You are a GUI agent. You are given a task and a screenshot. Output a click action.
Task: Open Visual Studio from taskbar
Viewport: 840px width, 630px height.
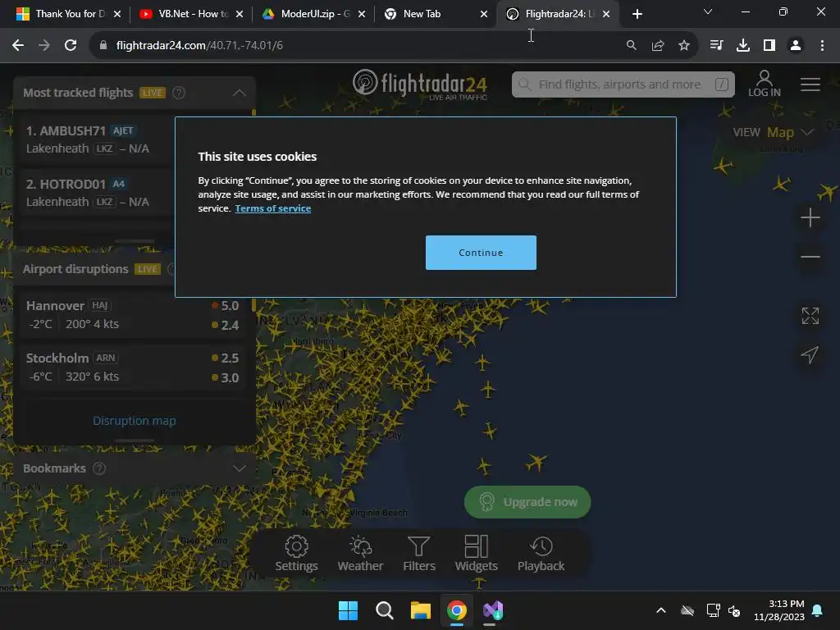[x=493, y=610]
